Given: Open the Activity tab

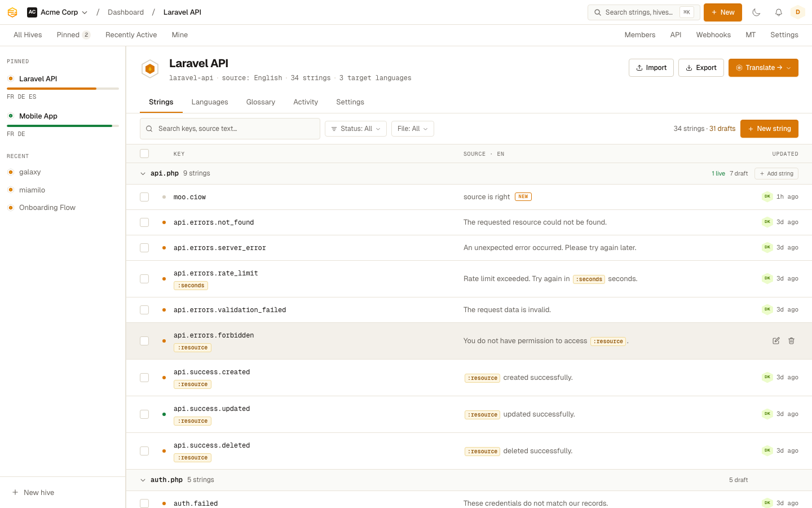Looking at the screenshot, I should click(306, 102).
